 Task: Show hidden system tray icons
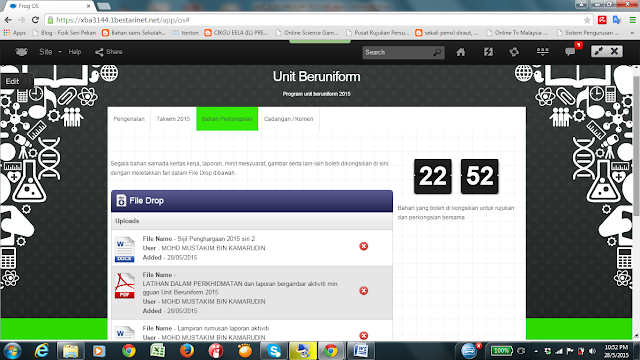tap(536, 351)
